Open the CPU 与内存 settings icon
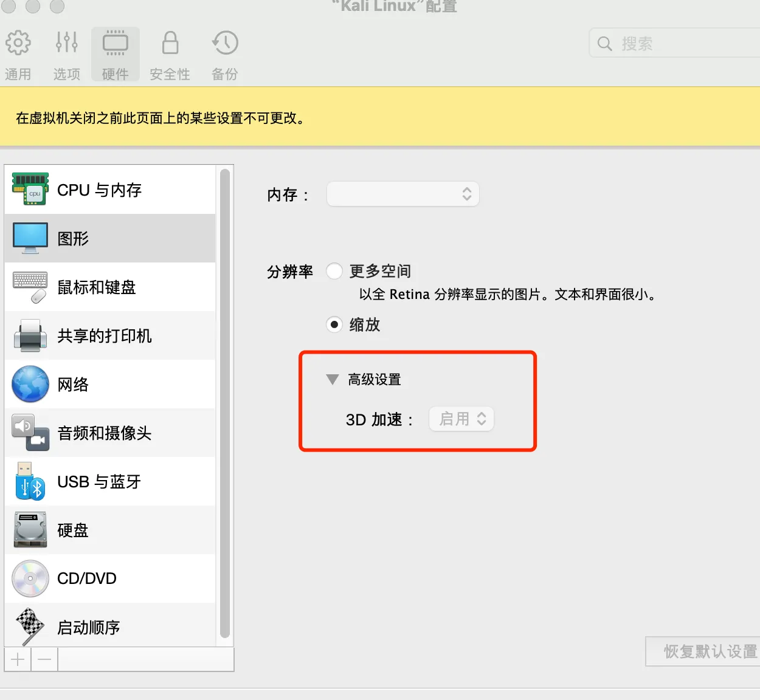The image size is (760, 700). coord(30,190)
